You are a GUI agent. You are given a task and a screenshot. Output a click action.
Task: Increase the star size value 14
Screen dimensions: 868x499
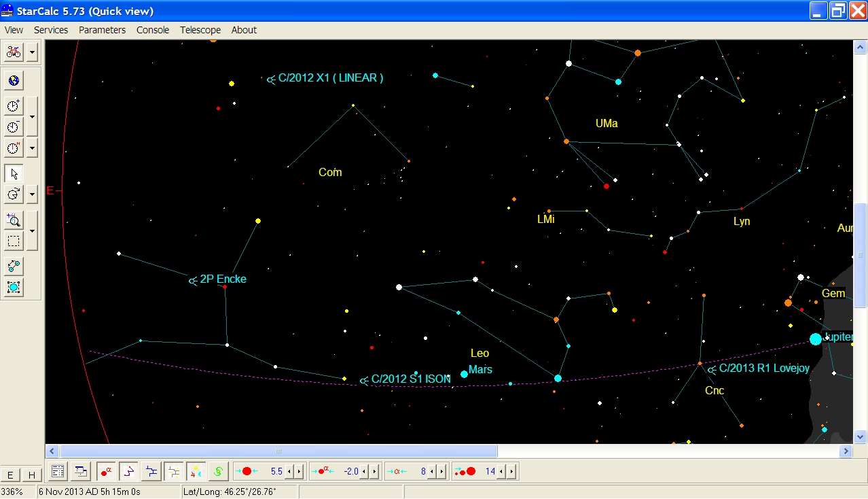click(511, 472)
